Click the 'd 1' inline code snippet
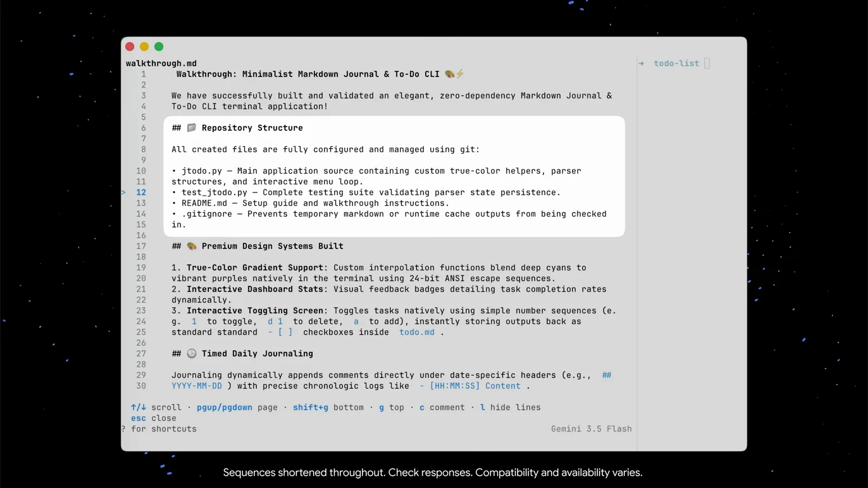The height and width of the screenshot is (488, 868). [275, 322]
